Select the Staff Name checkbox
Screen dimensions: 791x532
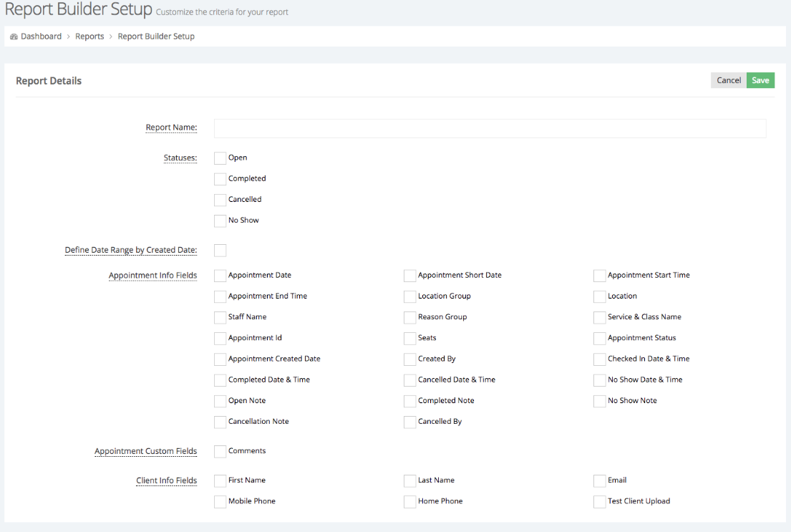(220, 317)
